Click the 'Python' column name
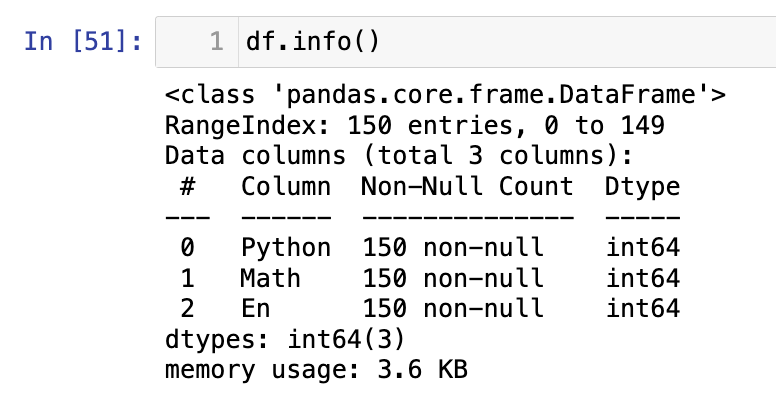This screenshot has height=400, width=776. point(285,247)
